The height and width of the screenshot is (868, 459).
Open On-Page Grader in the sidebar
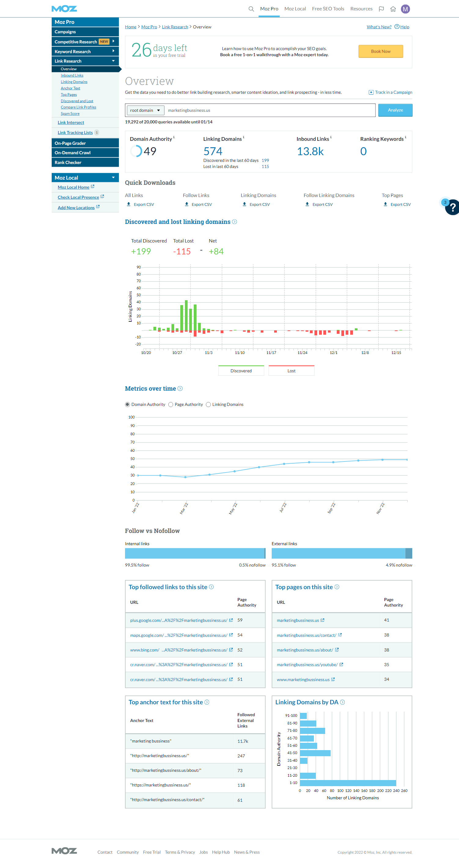(85, 143)
